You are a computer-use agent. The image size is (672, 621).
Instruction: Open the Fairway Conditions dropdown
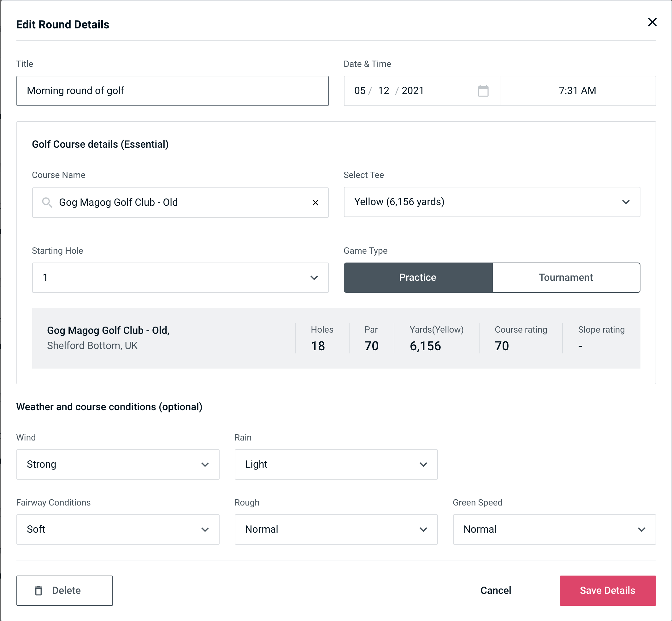pos(118,529)
